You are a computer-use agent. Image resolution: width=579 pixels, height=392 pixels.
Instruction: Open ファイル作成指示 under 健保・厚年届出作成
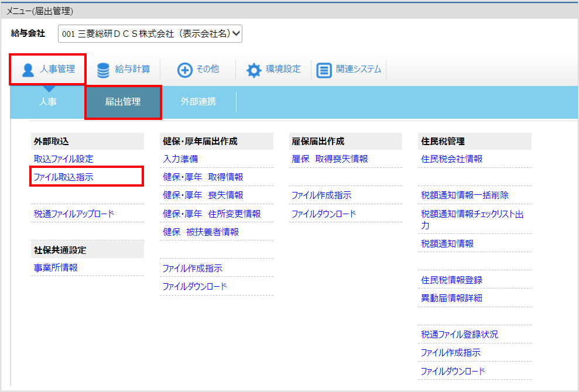pos(193,269)
